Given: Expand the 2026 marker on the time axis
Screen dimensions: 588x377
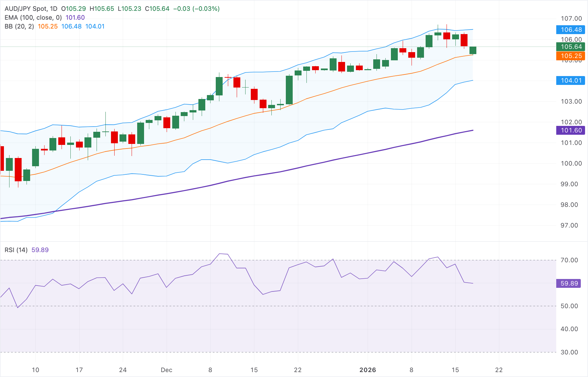Looking at the screenshot, I should point(368,370).
